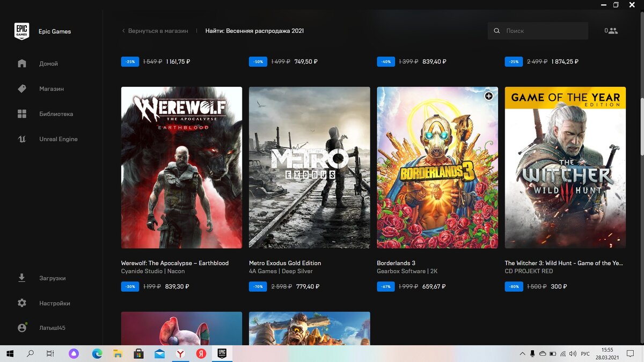Click Epic Games launcher taskbar icon
The image size is (644, 362).
222,353
